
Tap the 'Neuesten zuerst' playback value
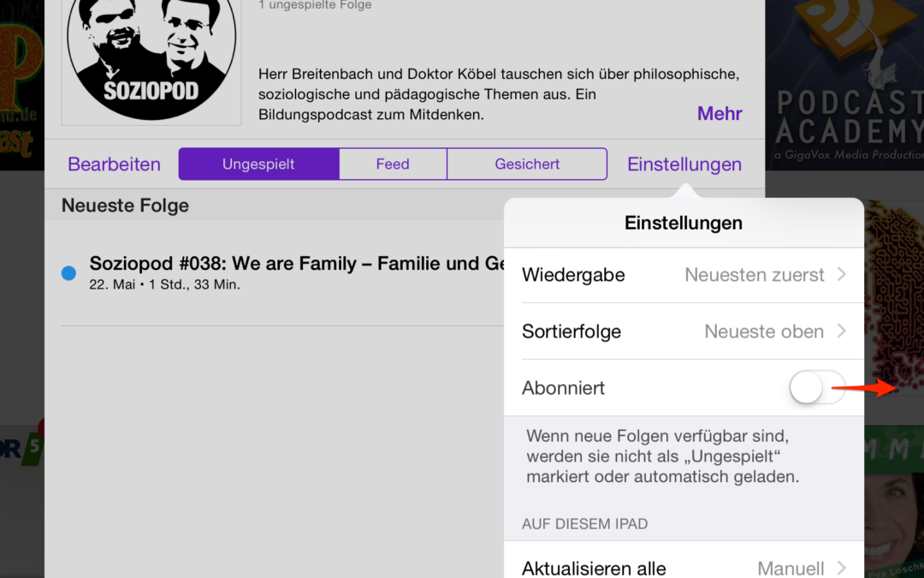pos(755,275)
